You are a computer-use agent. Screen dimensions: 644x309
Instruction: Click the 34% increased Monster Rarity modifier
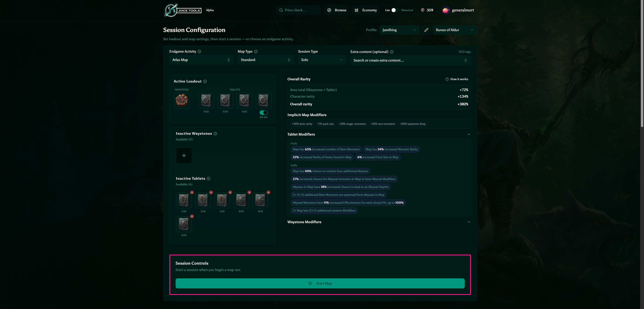tap(391, 149)
